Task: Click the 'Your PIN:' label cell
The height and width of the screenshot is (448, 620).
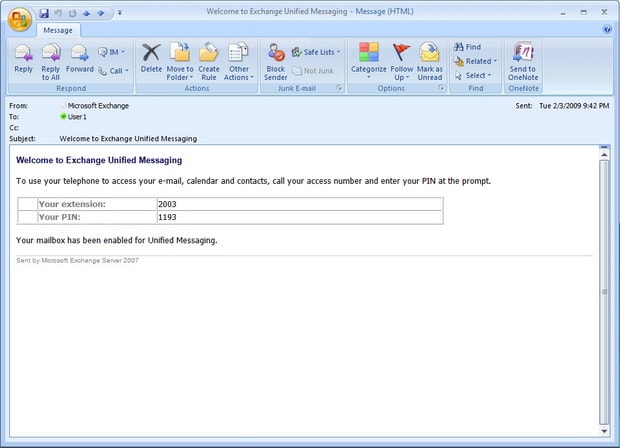Action: pos(97,217)
